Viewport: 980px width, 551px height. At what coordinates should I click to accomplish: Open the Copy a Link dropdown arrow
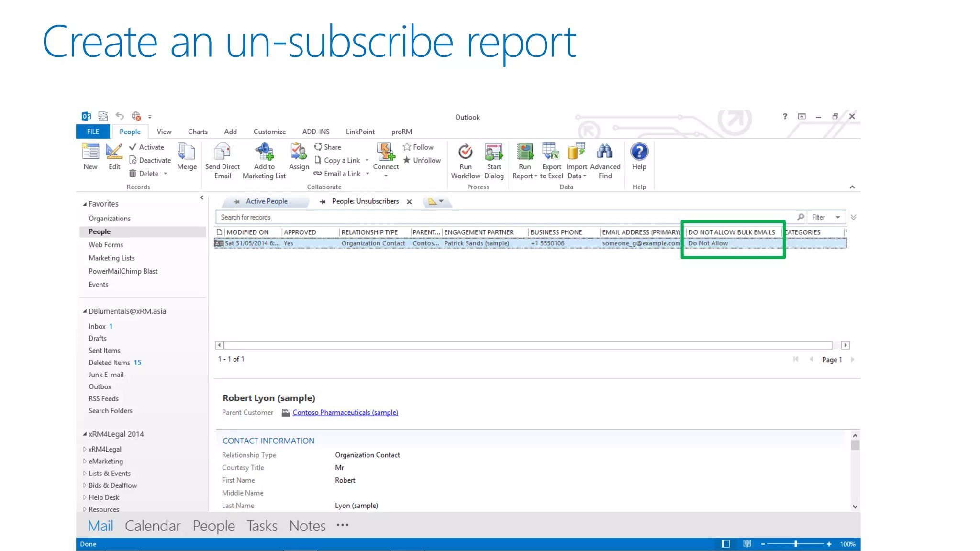(367, 161)
